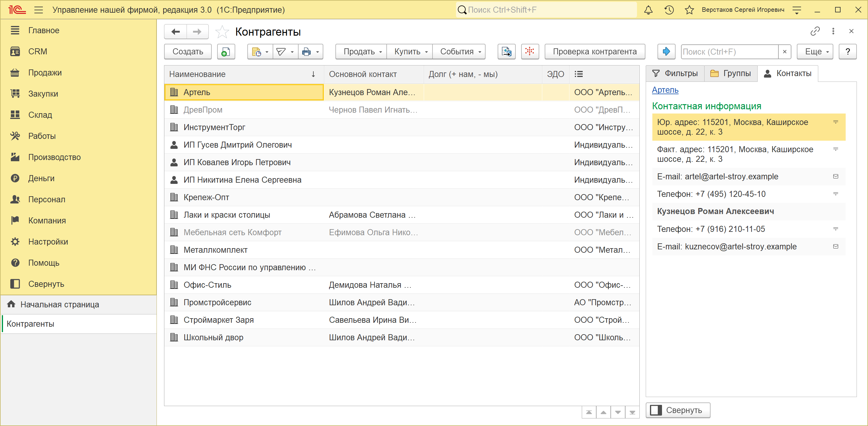This screenshot has height=426, width=868.
Task: Open favorites star in title bar
Action: (x=689, y=10)
